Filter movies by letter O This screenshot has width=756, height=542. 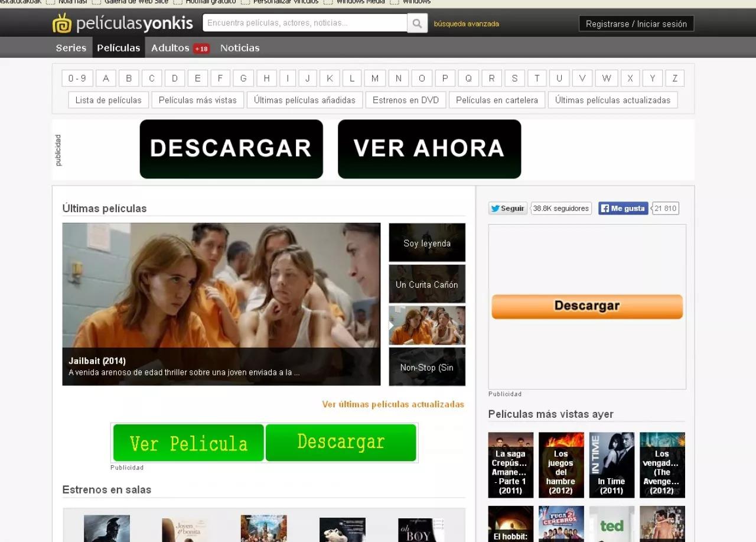422,78
